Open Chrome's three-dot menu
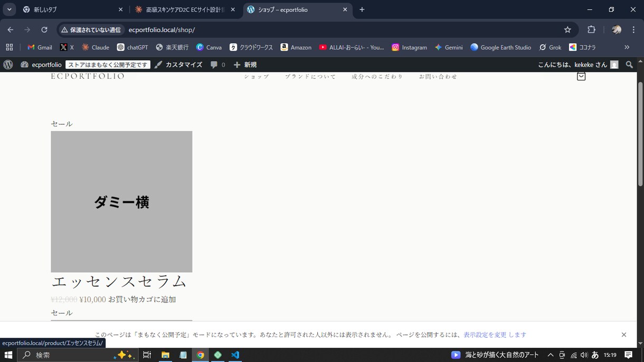Viewport: 644px width, 362px height. [x=634, y=30]
